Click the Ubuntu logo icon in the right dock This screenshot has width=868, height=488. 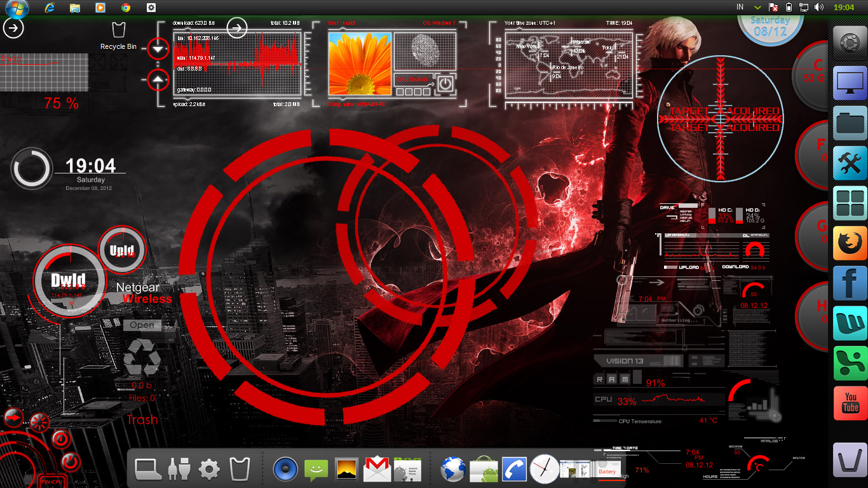point(850,43)
